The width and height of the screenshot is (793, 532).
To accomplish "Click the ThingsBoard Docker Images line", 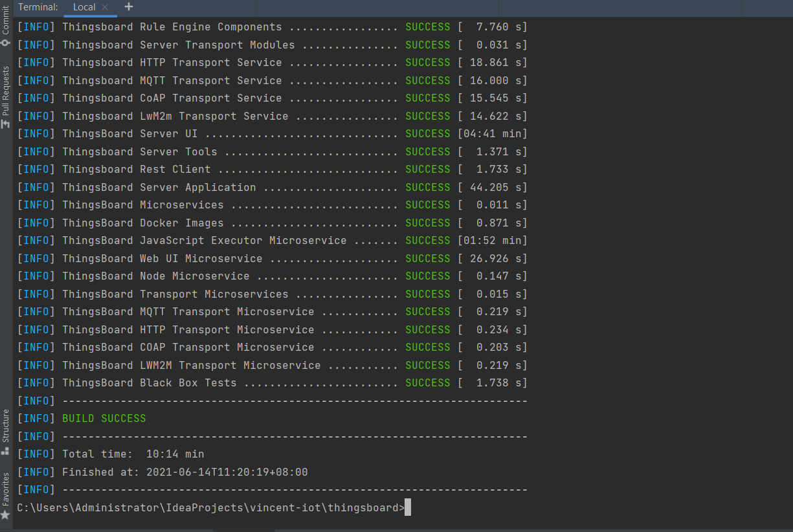I will coord(273,223).
